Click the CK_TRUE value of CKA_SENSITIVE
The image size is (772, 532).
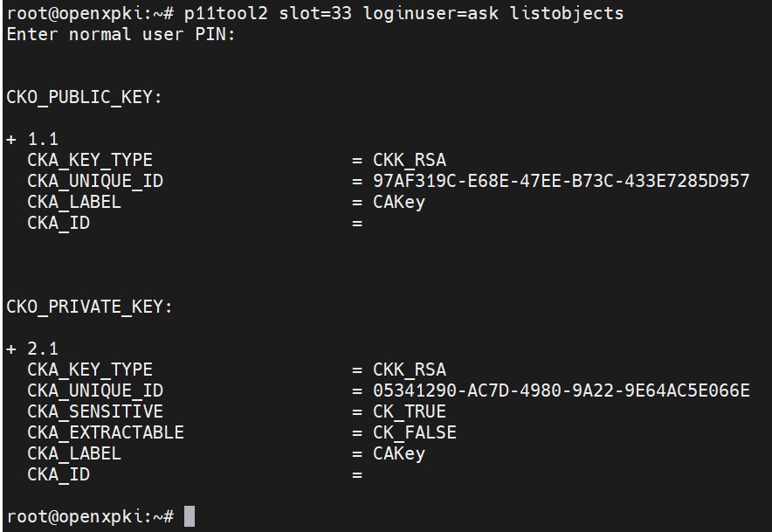click(410, 411)
